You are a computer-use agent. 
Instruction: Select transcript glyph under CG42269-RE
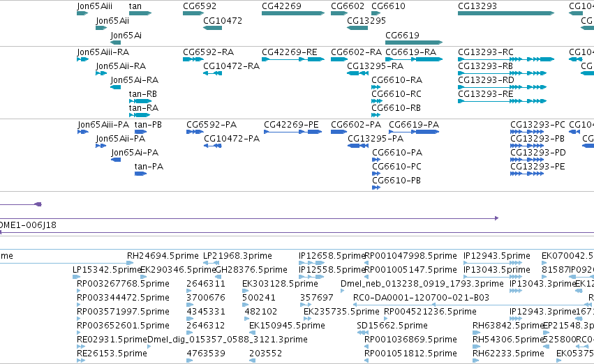click(293, 59)
